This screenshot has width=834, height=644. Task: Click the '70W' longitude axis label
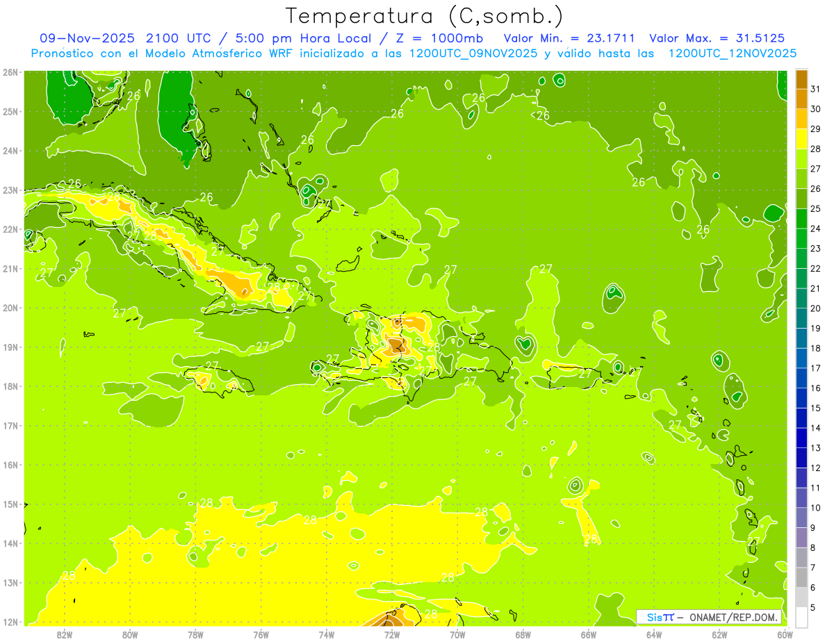[457, 634]
